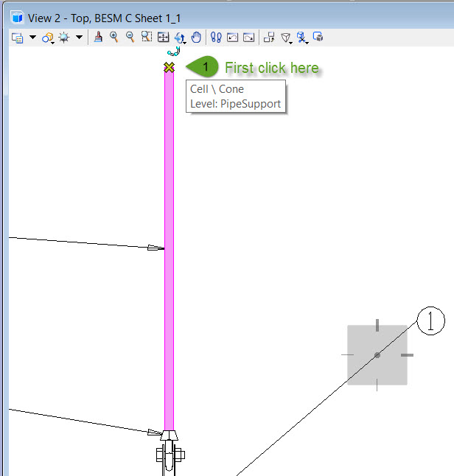Expand the View Attributes dropdown arrow
Screen dimensions: 454x476
coord(32,38)
